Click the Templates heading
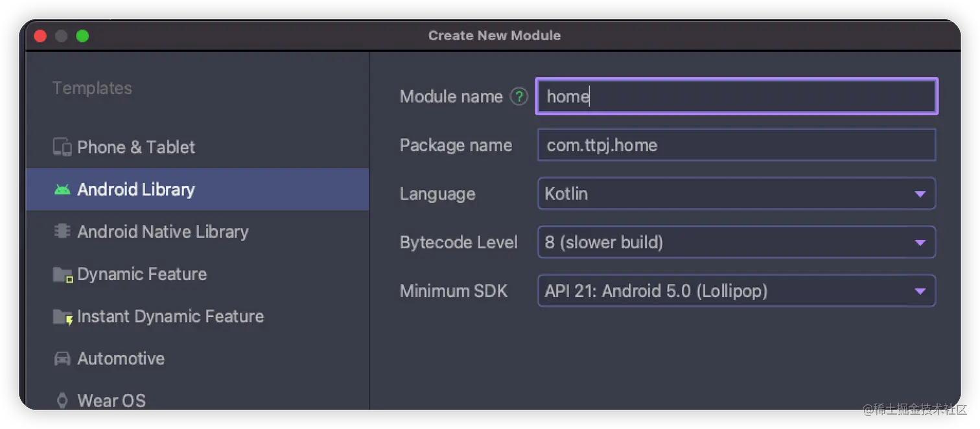 92,88
